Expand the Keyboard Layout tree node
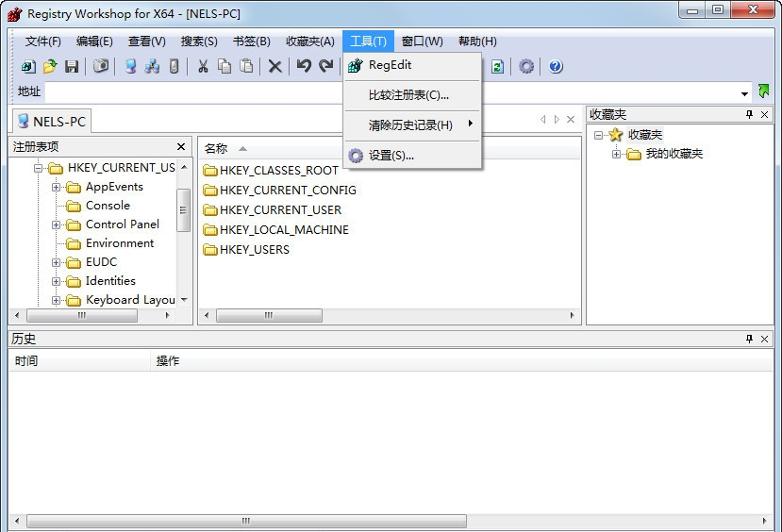Image resolution: width=782 pixels, height=532 pixels. tap(56, 300)
